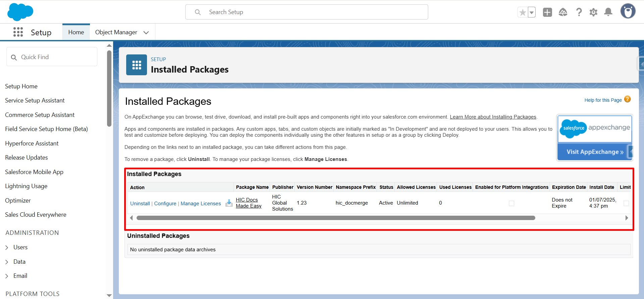Open Hyperforce Assistant
Image resolution: width=644 pixels, height=299 pixels.
(x=32, y=143)
